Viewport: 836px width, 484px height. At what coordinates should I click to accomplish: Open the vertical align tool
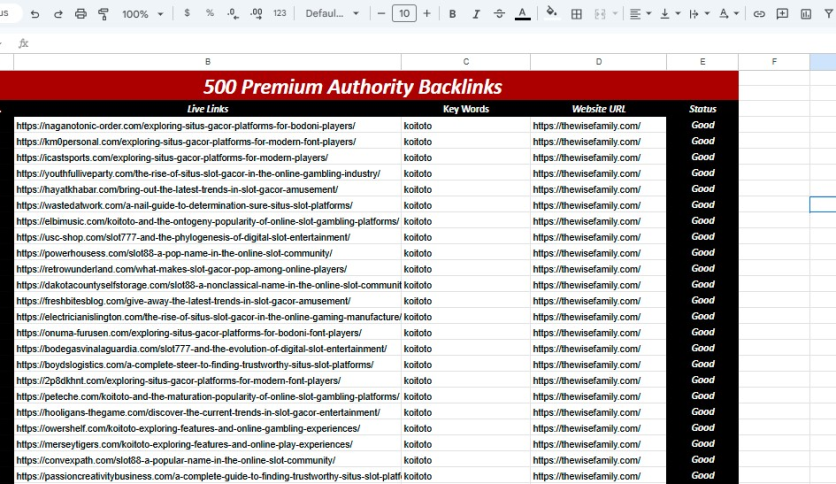pyautogui.click(x=664, y=14)
